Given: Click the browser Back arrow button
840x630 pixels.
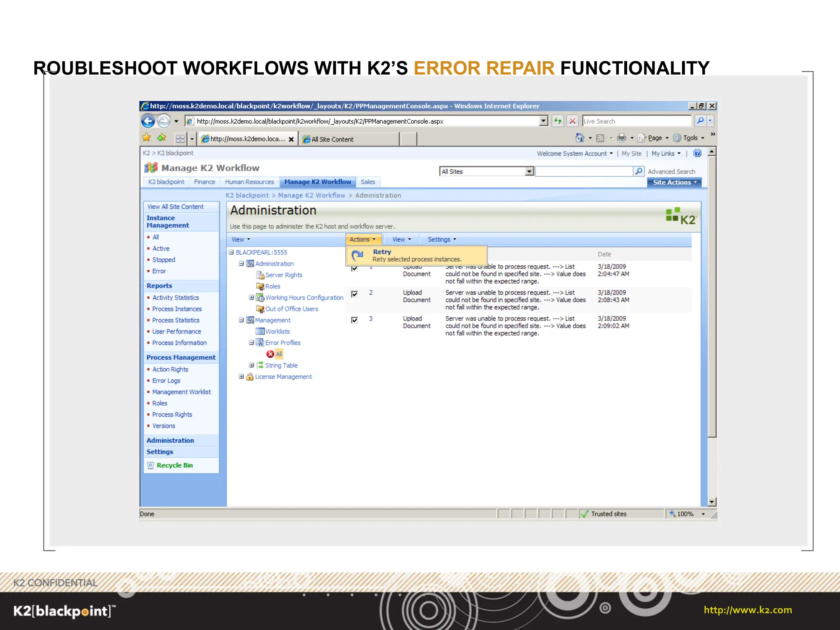Looking at the screenshot, I should (x=148, y=121).
